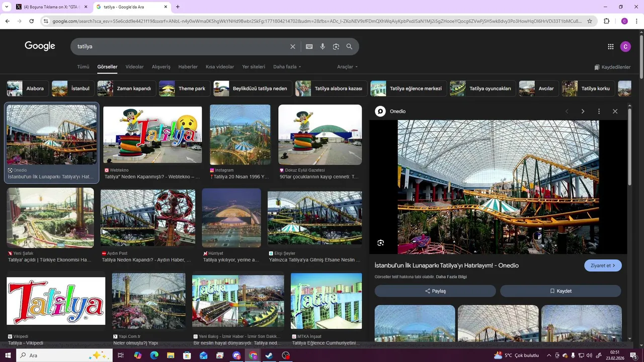Expand the Araçlar tools dropdown
The height and width of the screenshot is (362, 644).
pyautogui.click(x=347, y=67)
